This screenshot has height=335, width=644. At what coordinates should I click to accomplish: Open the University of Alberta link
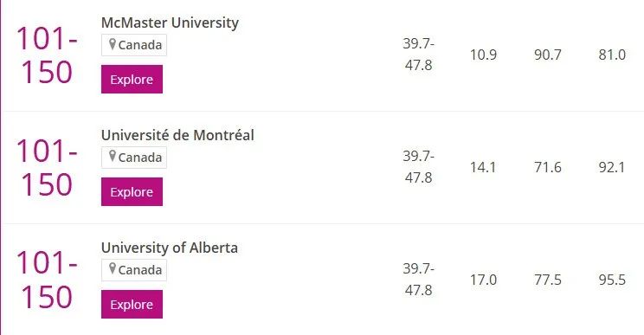pyautogui.click(x=169, y=248)
